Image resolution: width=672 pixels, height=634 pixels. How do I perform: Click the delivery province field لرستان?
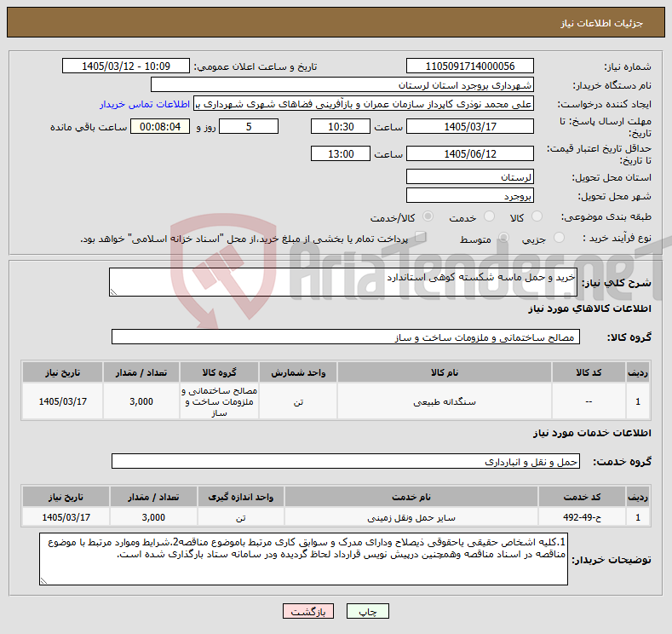pos(469,176)
